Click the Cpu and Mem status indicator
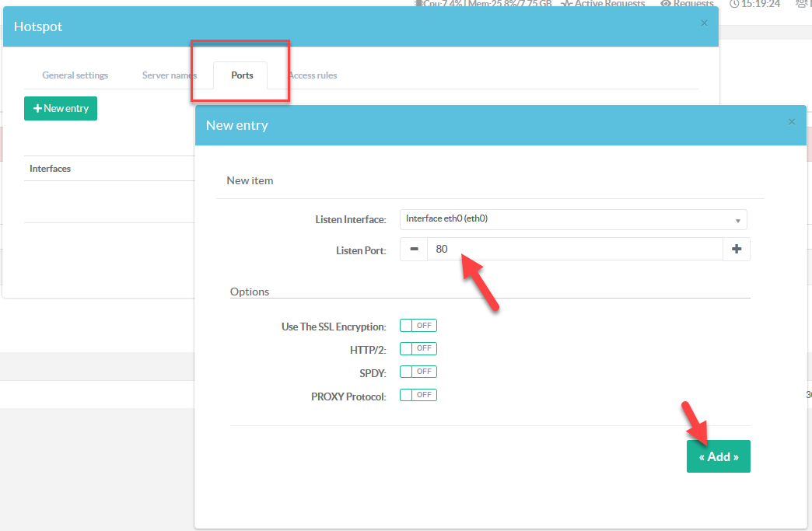This screenshot has width=812, height=531. click(484, 4)
